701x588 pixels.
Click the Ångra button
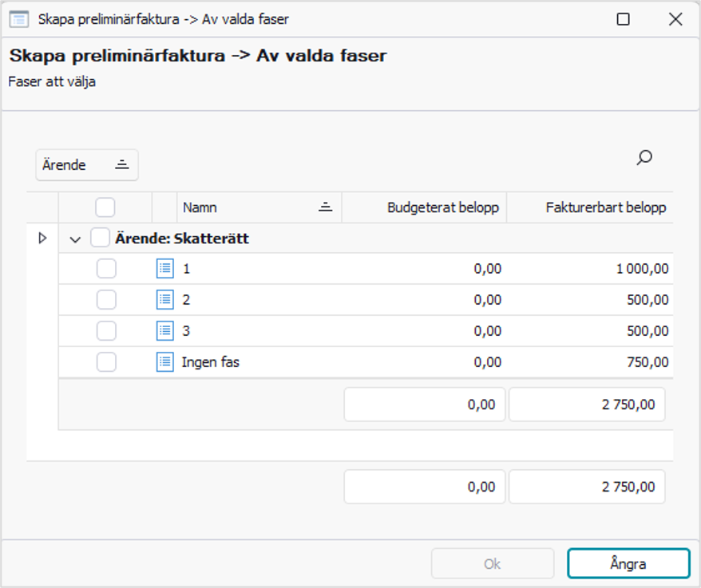(x=628, y=564)
